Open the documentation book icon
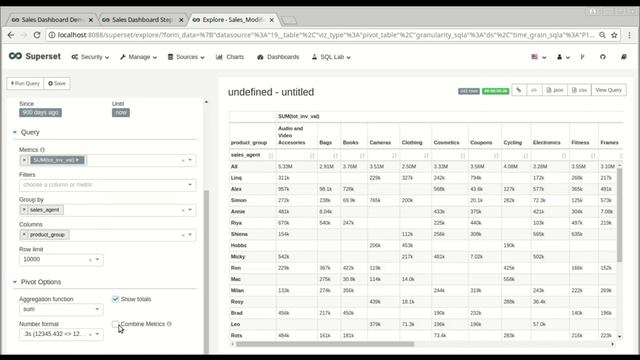Image resolution: width=640 pixels, height=360 pixels. tap(624, 57)
